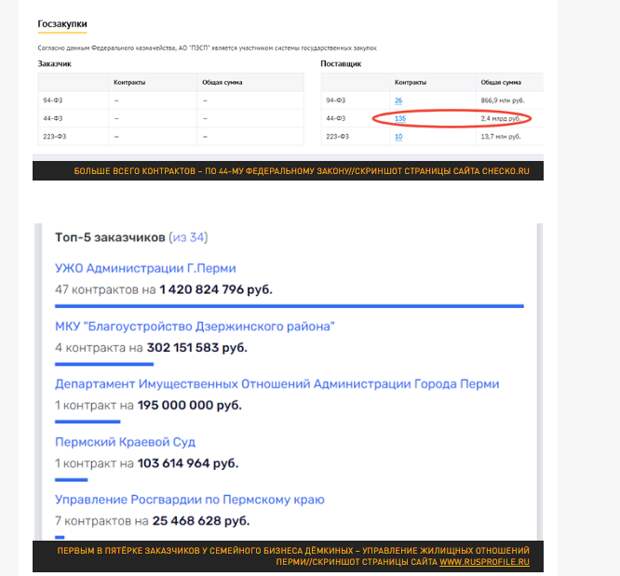
Task: Select the 195 000 000 руб. amount
Action: coord(190,405)
